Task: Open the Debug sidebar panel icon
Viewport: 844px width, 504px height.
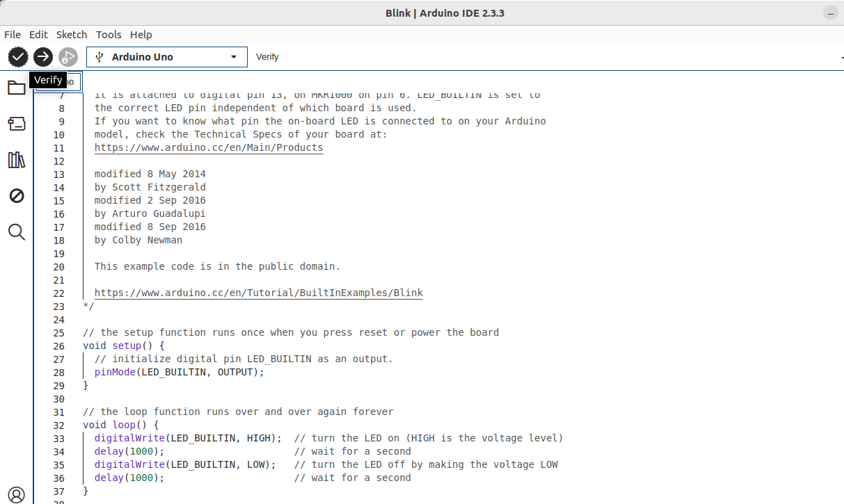Action: 17,196
